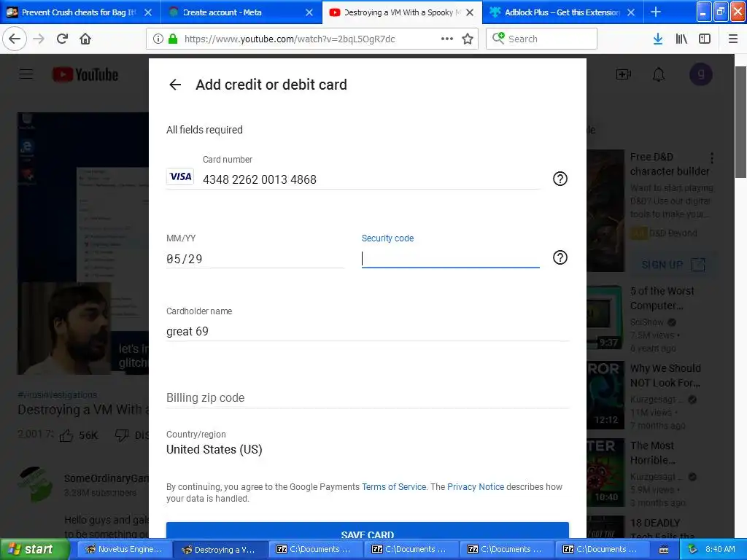Click the YouTube logo
This screenshot has height=560, width=747.
[85, 74]
